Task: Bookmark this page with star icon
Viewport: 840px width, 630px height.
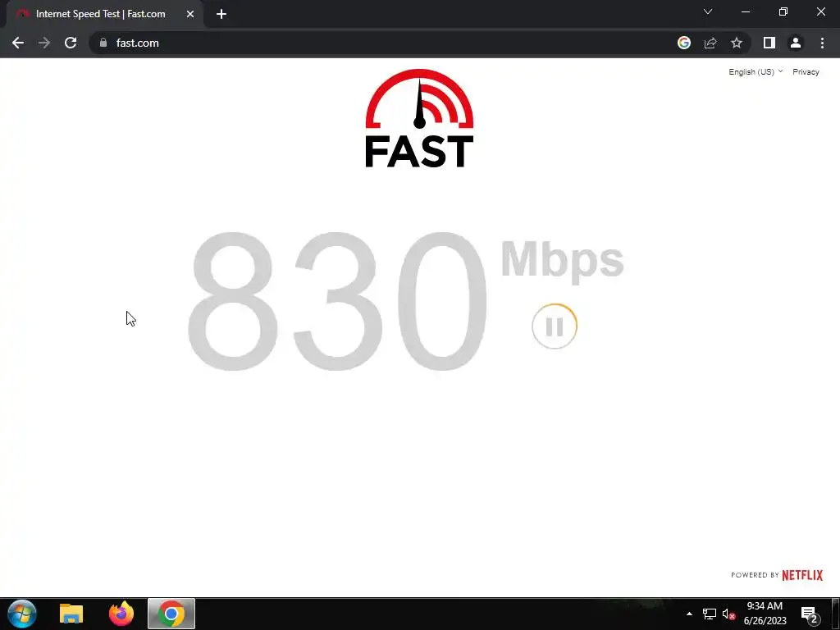Action: click(737, 43)
